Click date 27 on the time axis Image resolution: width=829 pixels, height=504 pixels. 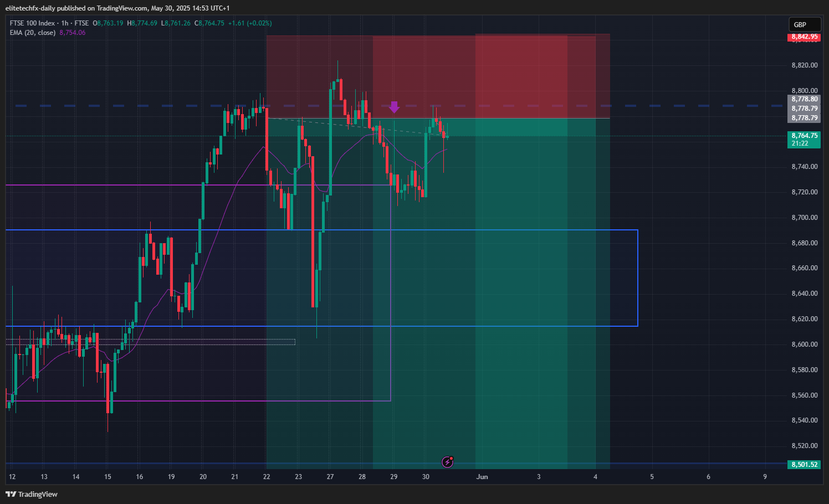[x=330, y=477]
